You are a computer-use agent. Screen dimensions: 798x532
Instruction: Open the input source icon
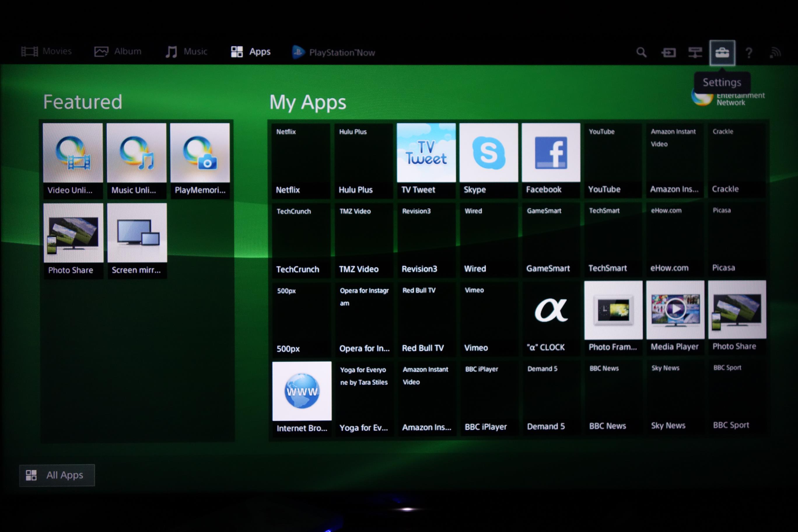pos(668,52)
